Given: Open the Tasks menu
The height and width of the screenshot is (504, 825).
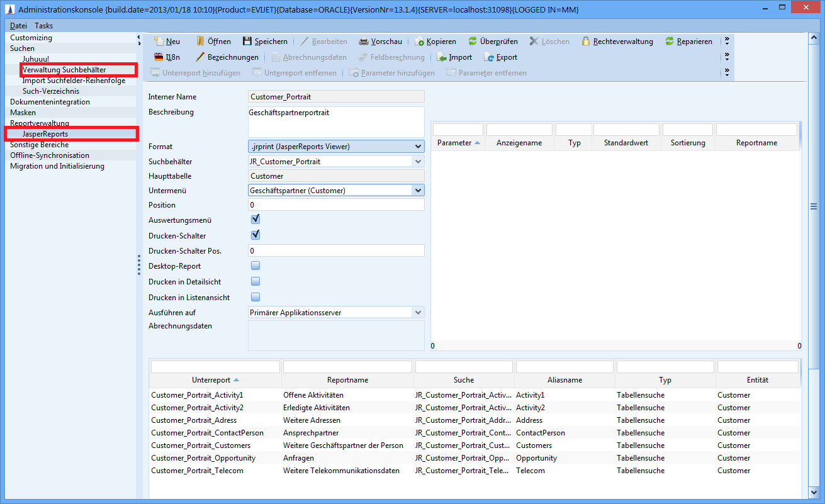Looking at the screenshot, I should click(43, 26).
